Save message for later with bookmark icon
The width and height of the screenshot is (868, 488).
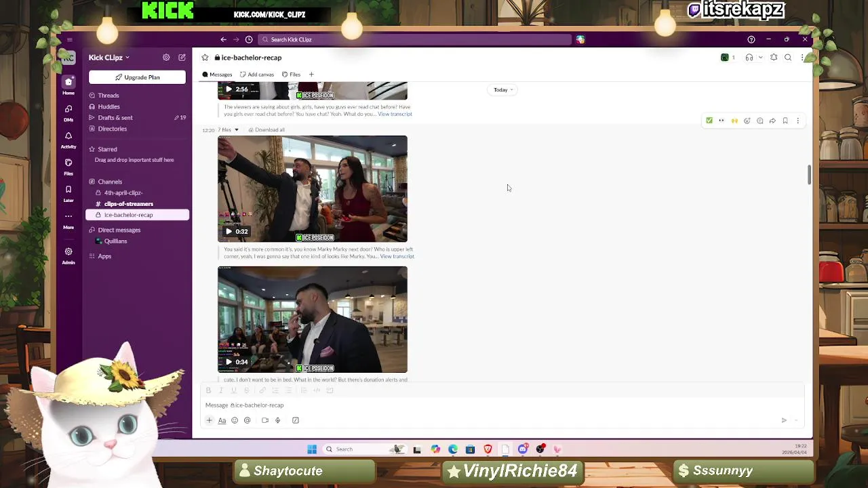tap(785, 121)
